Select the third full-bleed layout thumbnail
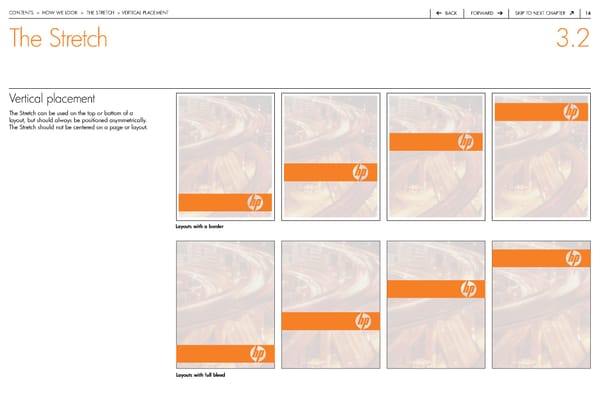 pos(435,306)
